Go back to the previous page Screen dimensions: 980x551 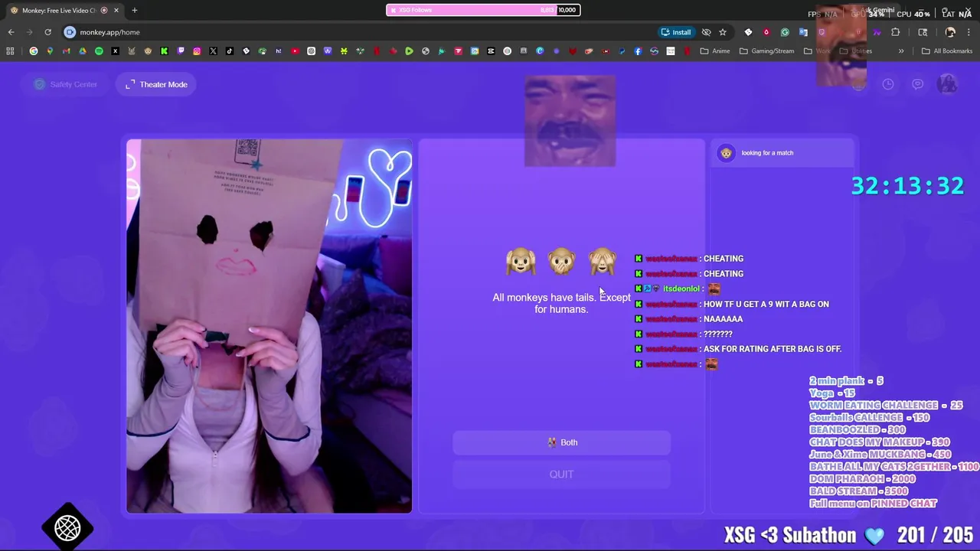11,32
